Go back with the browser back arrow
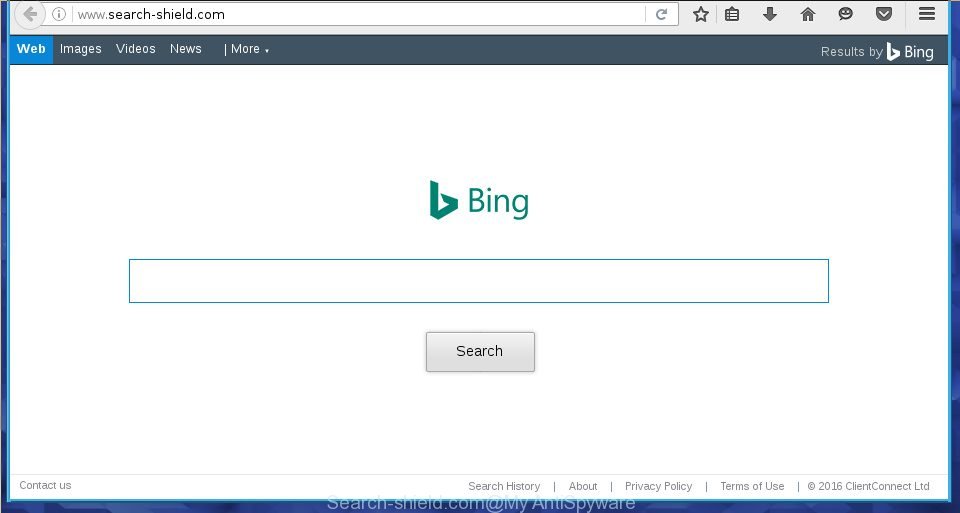The image size is (960, 513). click(x=29, y=14)
